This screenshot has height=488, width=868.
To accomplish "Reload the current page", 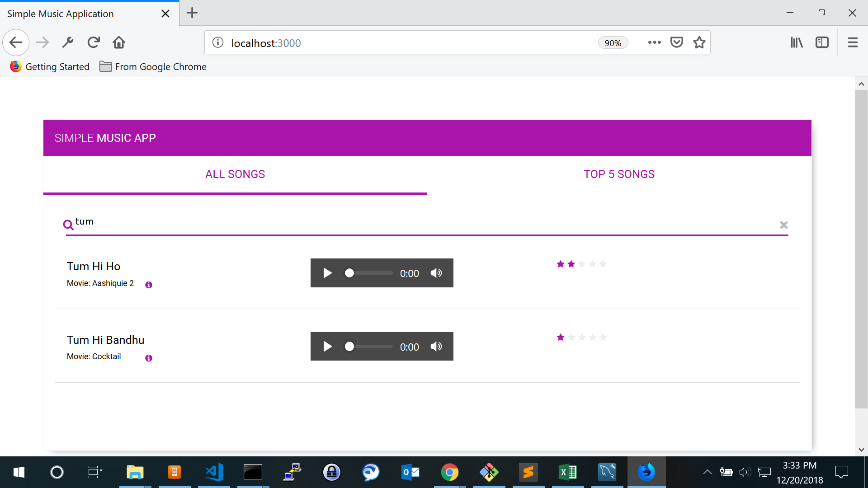I will (x=94, y=42).
